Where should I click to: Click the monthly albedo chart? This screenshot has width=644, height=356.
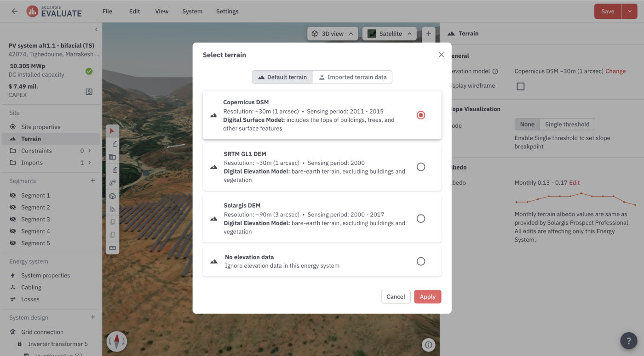pyautogui.click(x=575, y=198)
